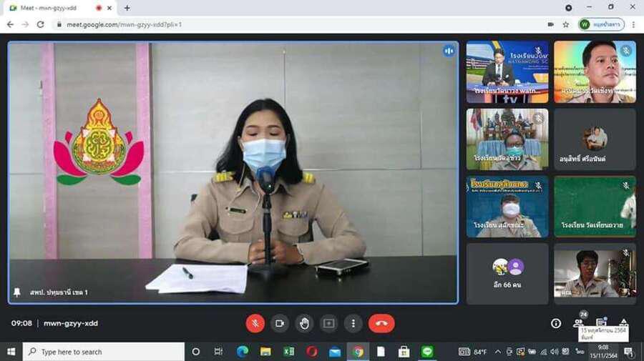The width and height of the screenshot is (644, 361).
Task: Reload the Meet page
Action: click(x=40, y=24)
